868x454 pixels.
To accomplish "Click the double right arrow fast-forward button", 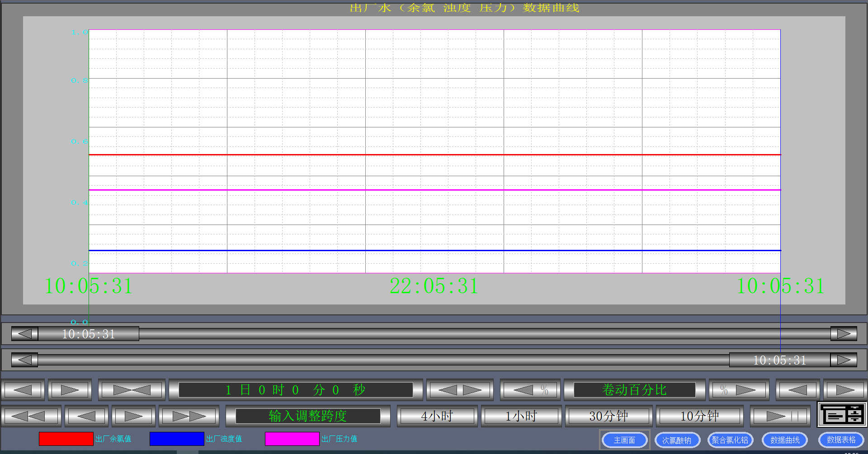I will tap(189, 416).
